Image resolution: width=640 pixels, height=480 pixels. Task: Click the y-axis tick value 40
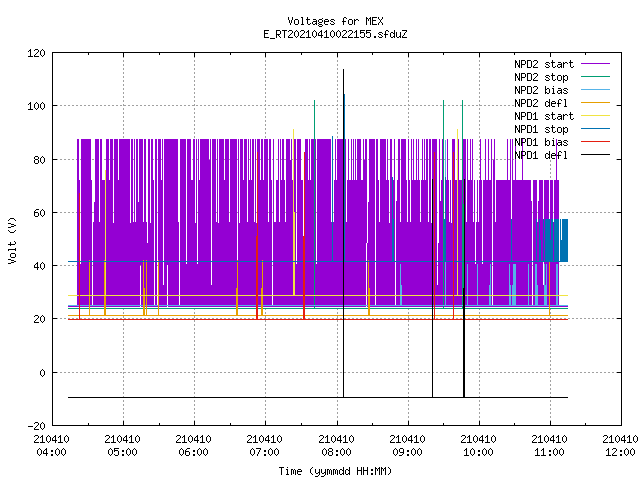[39, 266]
